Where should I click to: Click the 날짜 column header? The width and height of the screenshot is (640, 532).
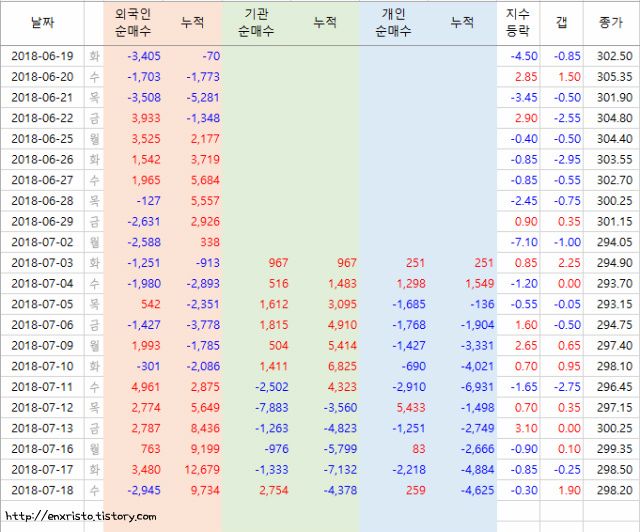(x=42, y=22)
